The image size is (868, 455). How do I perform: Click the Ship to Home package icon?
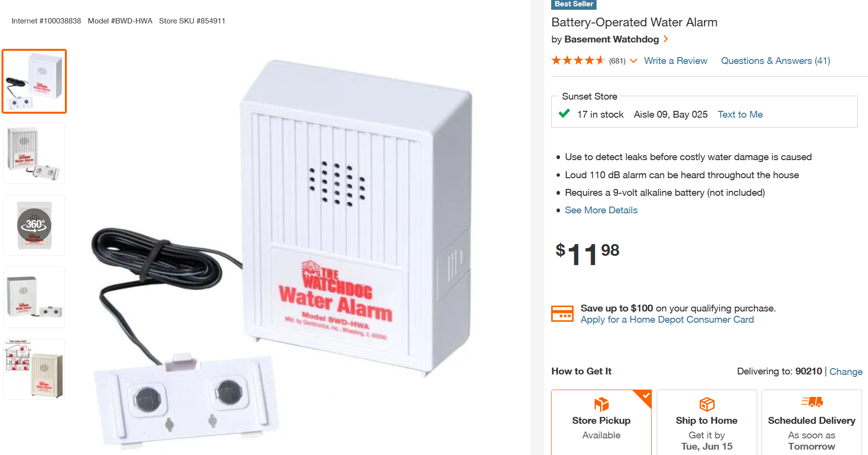pos(706,404)
